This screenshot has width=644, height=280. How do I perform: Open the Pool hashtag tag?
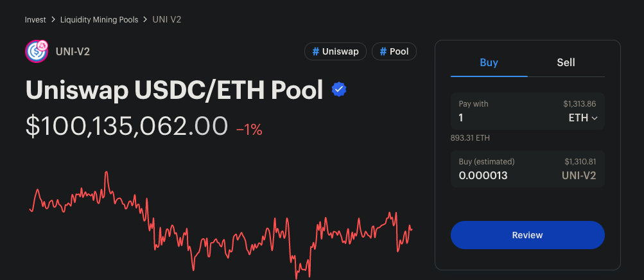tap(394, 51)
